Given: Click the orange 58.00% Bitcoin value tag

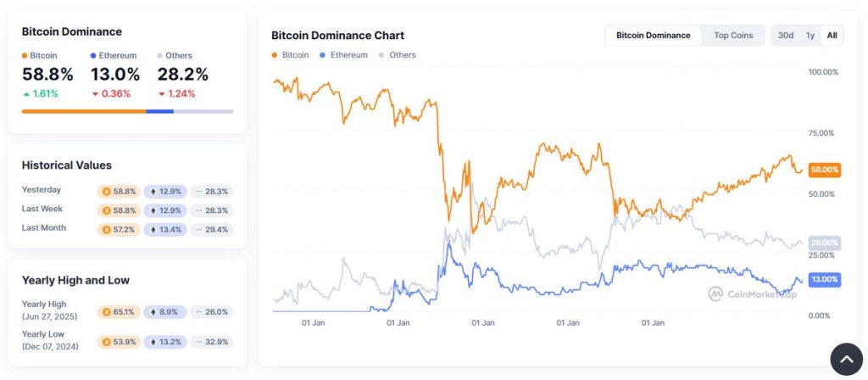Looking at the screenshot, I should [824, 170].
